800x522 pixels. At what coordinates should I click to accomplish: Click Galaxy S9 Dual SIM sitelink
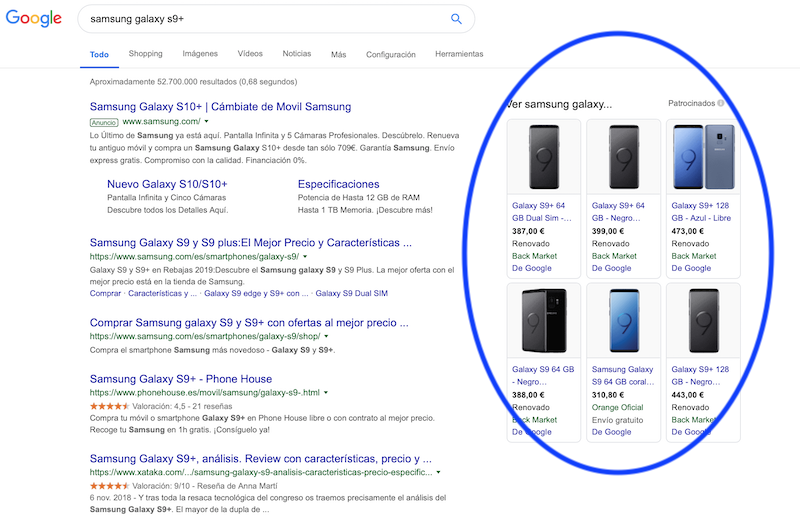(352, 293)
